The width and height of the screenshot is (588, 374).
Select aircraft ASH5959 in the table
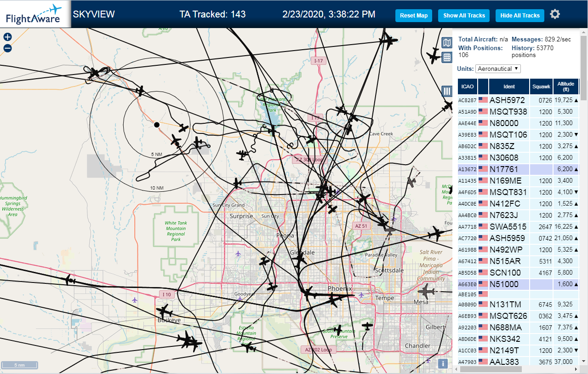519,238
